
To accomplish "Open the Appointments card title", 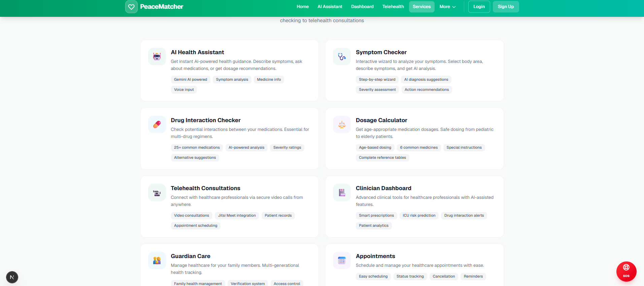I will point(375,256).
